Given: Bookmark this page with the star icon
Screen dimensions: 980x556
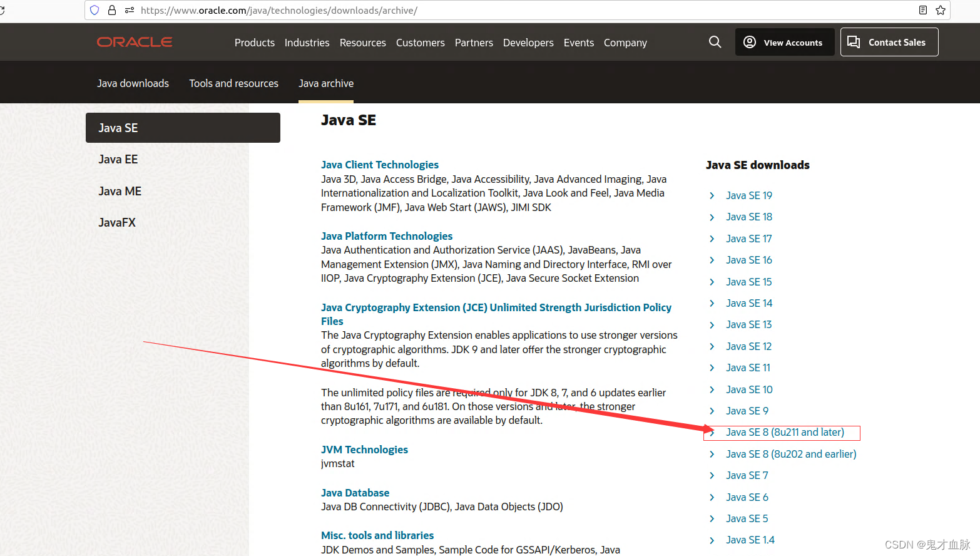Looking at the screenshot, I should (941, 10).
